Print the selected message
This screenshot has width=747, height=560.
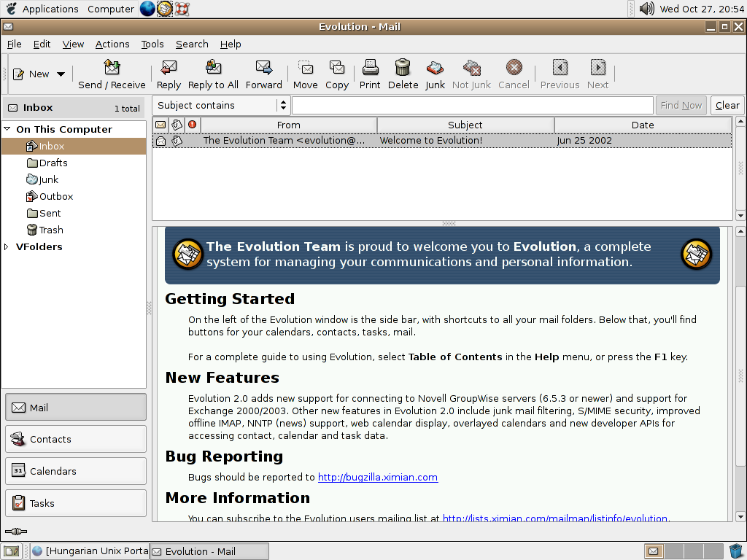coord(370,74)
